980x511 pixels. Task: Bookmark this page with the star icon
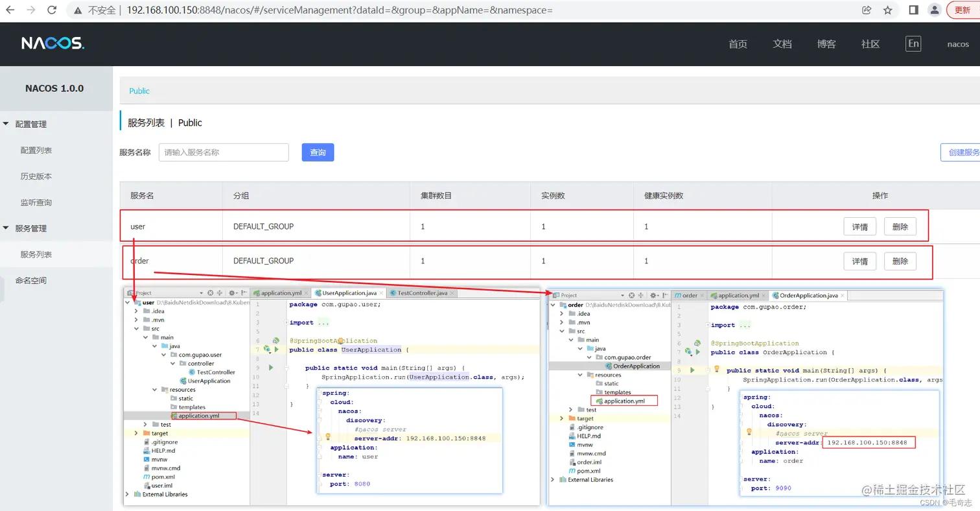click(888, 10)
